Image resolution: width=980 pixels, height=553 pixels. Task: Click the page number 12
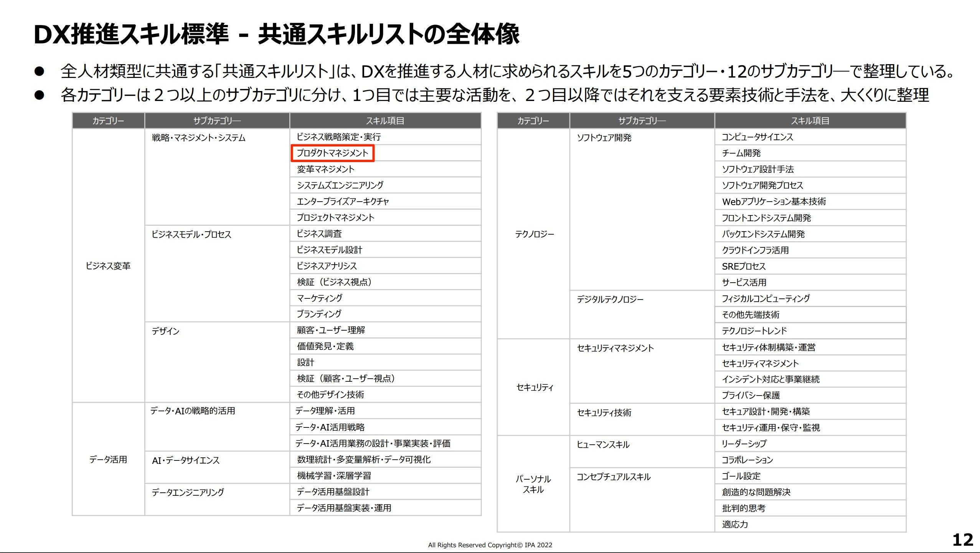(x=962, y=540)
